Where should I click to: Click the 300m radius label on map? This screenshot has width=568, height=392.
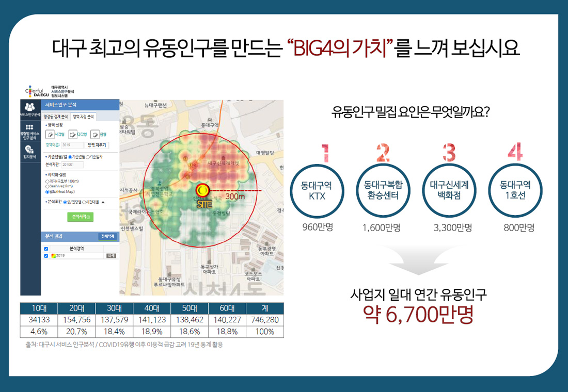point(235,197)
